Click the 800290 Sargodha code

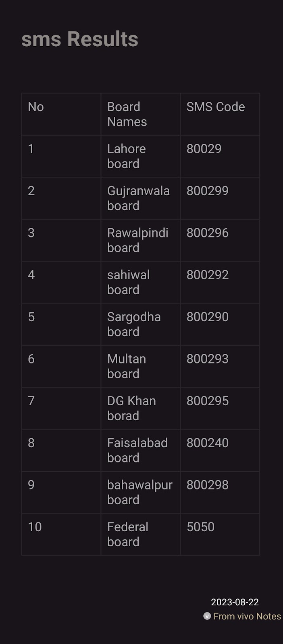208,317
